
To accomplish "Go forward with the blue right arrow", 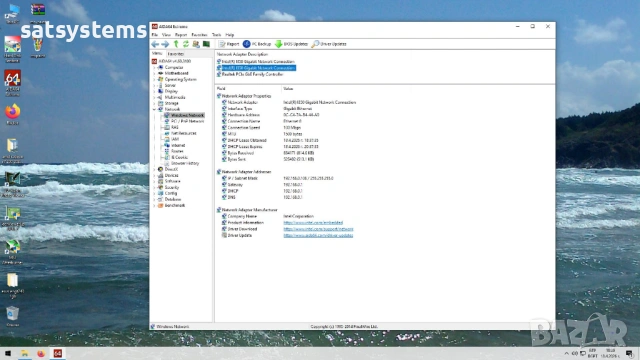I will [x=165, y=44].
